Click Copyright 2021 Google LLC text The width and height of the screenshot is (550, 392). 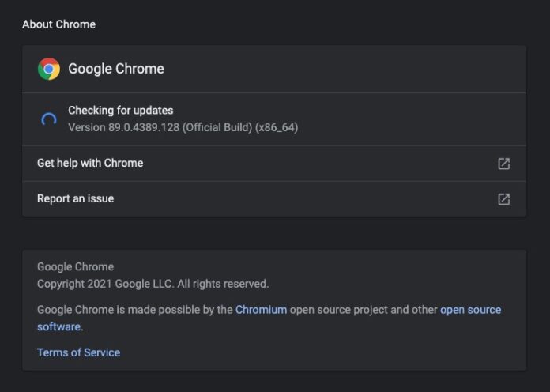pos(153,284)
